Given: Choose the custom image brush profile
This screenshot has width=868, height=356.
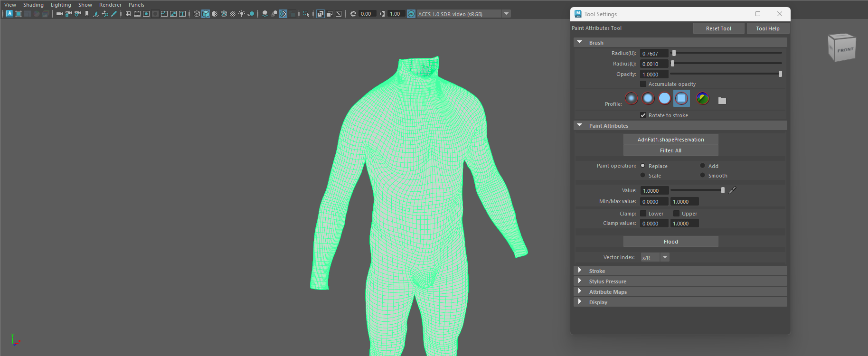Looking at the screenshot, I should click(x=702, y=98).
